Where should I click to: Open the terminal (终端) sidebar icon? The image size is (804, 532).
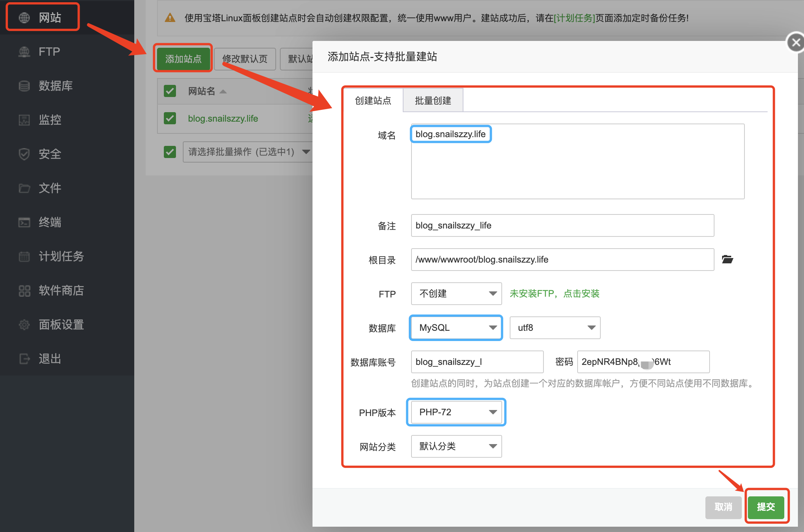coord(24,222)
